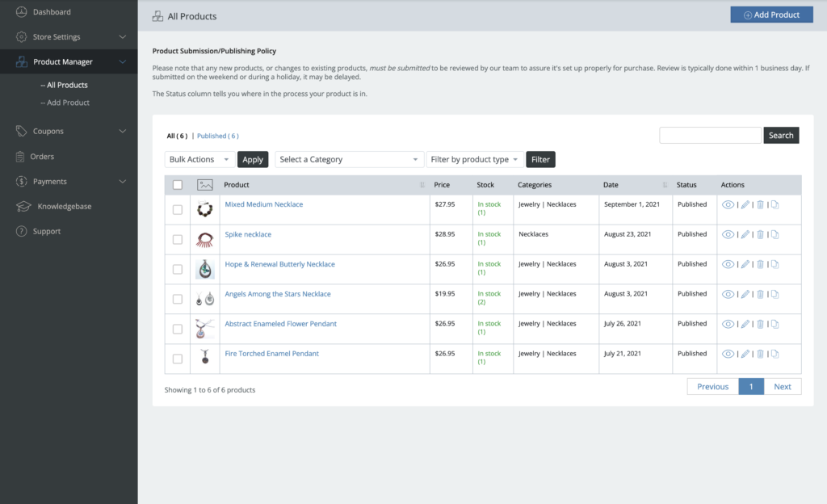
Task: Expand the Filter by product type dropdown
Action: (474, 160)
